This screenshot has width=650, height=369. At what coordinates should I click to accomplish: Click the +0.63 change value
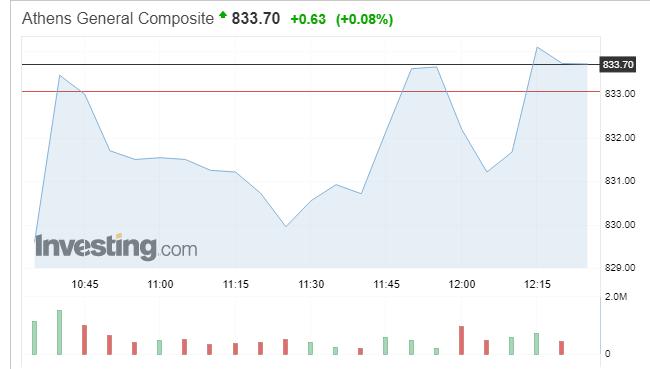(x=308, y=19)
